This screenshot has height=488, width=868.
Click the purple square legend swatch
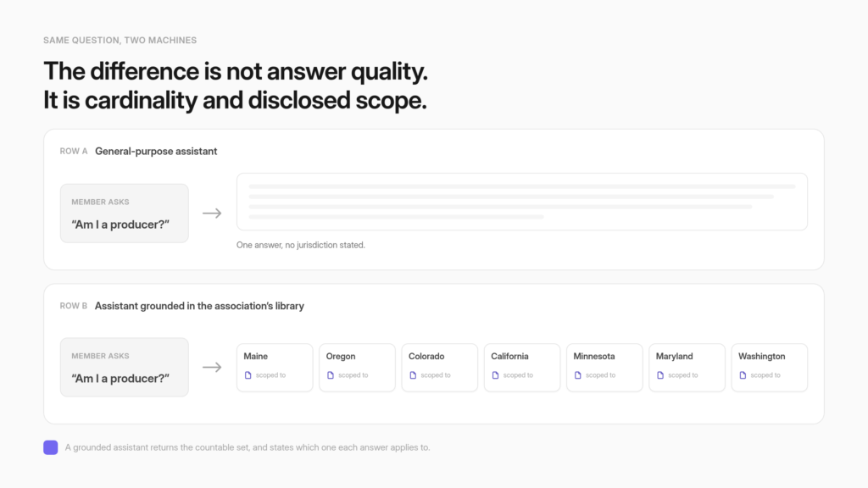50,447
